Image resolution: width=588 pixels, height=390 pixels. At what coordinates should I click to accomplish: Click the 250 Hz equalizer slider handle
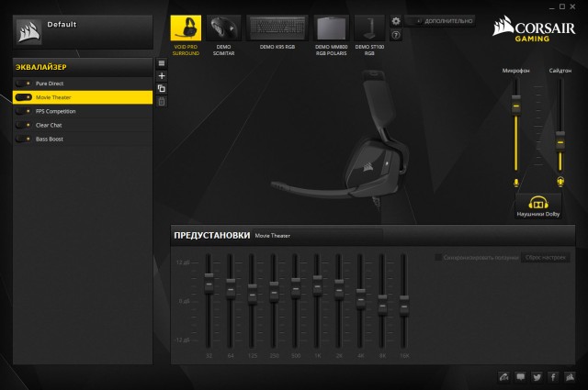click(274, 292)
